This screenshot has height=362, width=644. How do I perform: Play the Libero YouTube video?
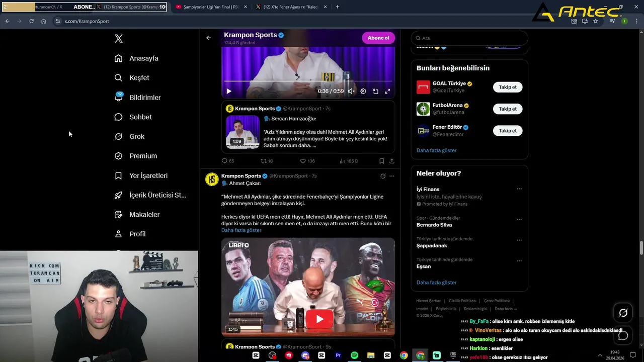[x=319, y=319]
